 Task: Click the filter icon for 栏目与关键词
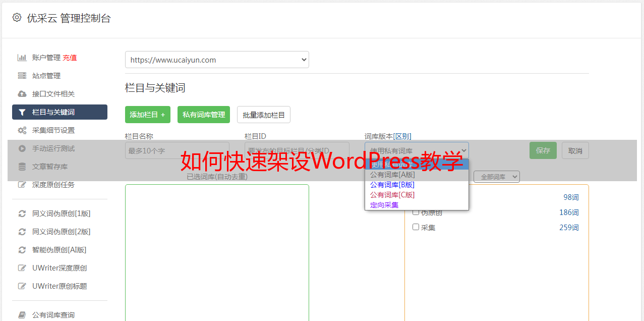click(22, 112)
